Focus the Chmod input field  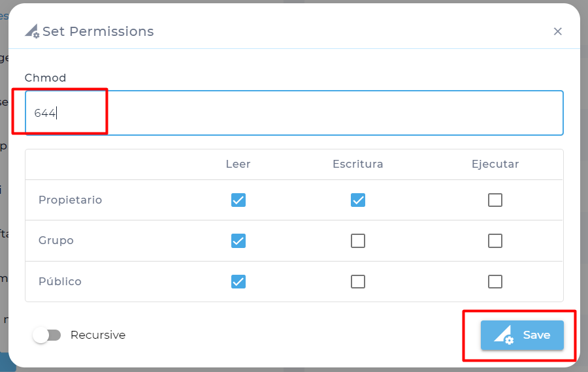[x=295, y=113]
